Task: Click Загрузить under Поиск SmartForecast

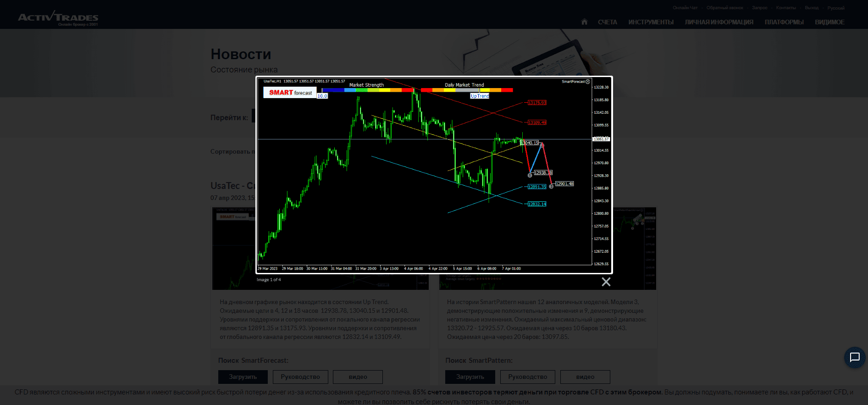Action: tap(243, 377)
